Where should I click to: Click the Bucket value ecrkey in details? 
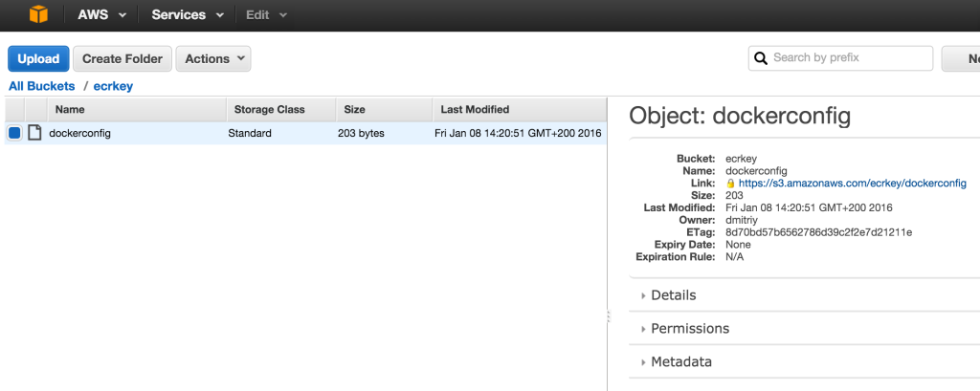[x=742, y=159]
